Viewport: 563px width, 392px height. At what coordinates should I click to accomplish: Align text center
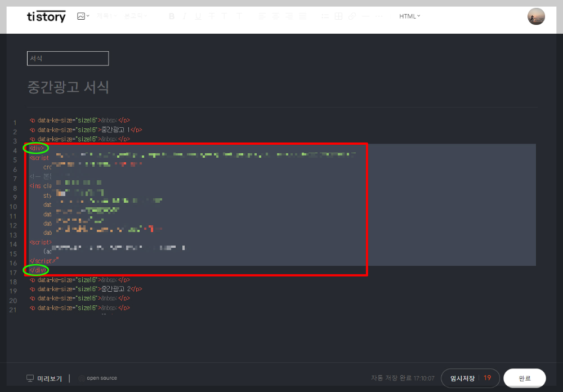tap(275, 16)
